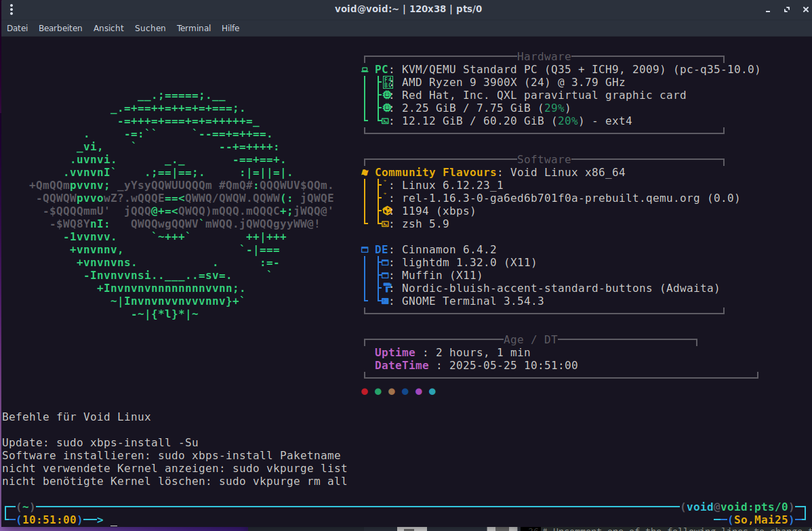Maximize the terminal window

click(786, 9)
